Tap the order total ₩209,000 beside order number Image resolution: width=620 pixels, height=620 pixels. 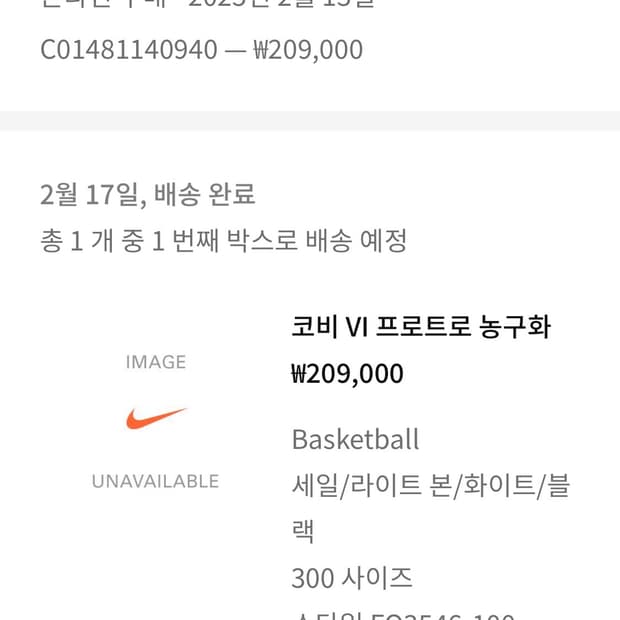[308, 50]
